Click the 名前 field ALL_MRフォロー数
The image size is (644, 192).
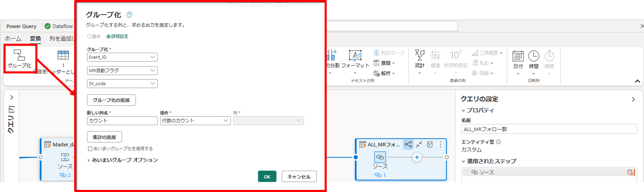point(549,129)
